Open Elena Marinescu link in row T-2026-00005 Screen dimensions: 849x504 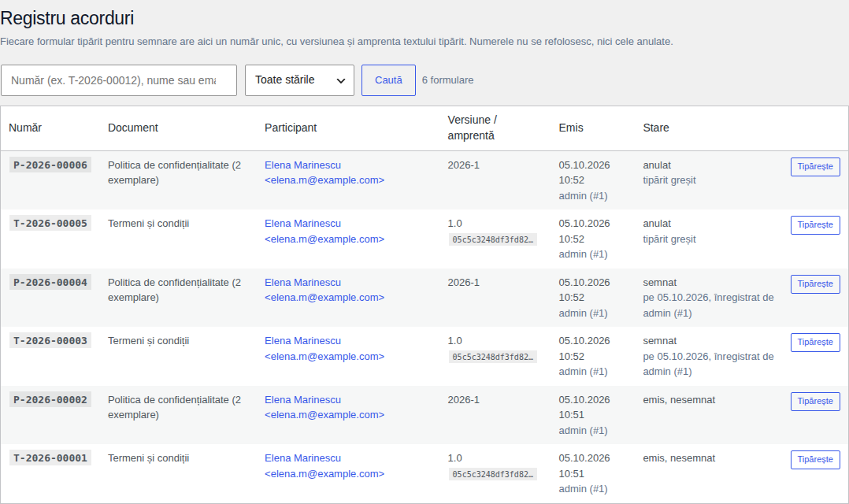[302, 224]
